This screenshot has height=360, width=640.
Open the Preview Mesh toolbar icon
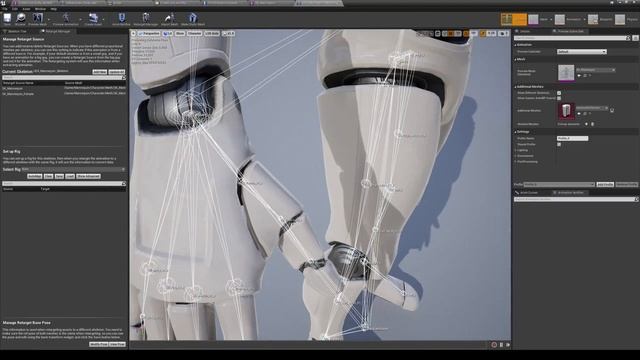click(x=38, y=19)
